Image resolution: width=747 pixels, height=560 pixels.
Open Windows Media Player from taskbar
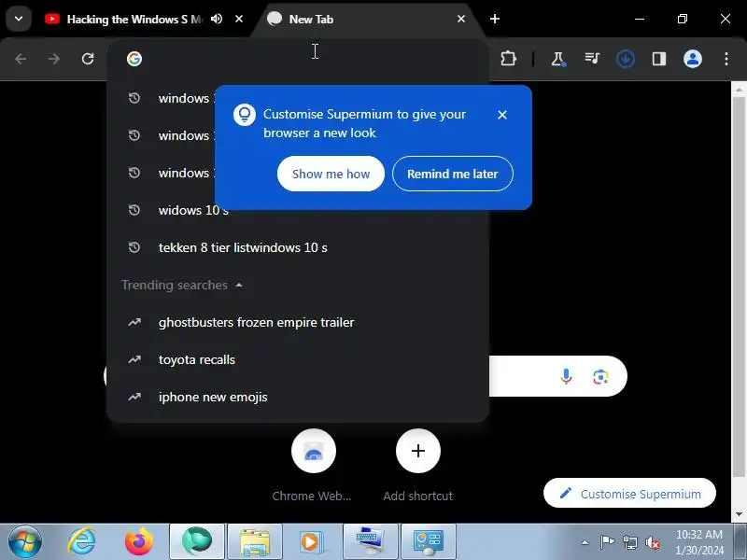tap(313, 542)
